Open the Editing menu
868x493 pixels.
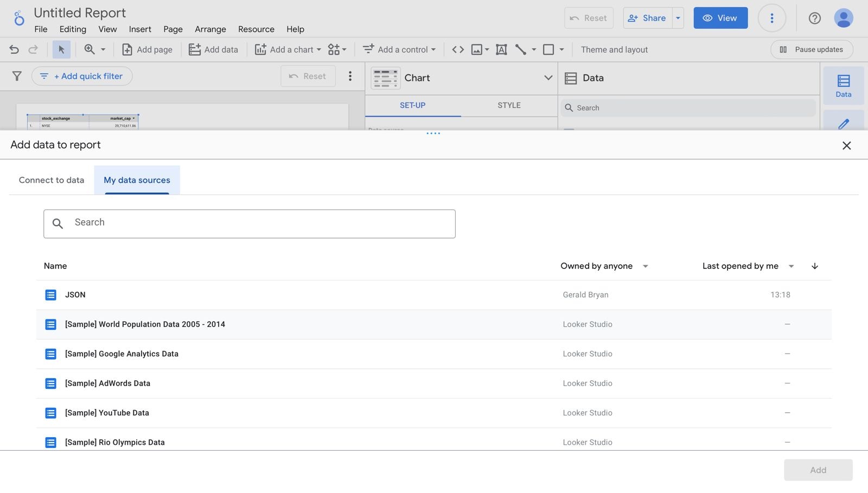[73, 29]
